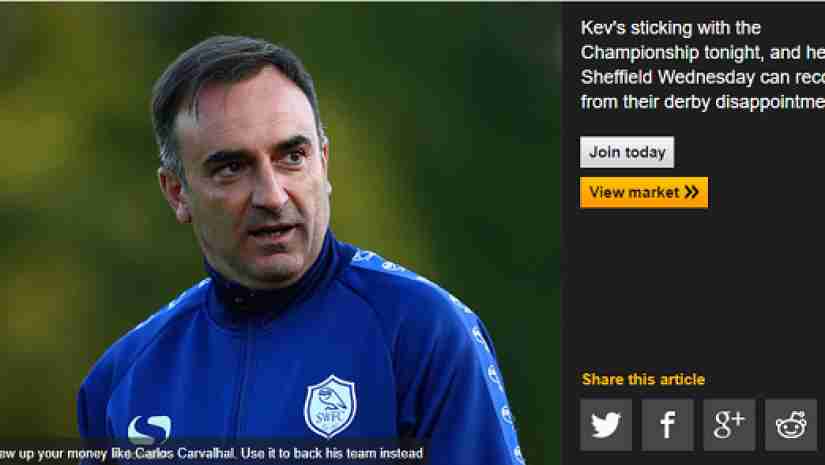The height and width of the screenshot is (465, 825).
Task: Click the "Kev's sticking with the" line
Action: coord(671,27)
